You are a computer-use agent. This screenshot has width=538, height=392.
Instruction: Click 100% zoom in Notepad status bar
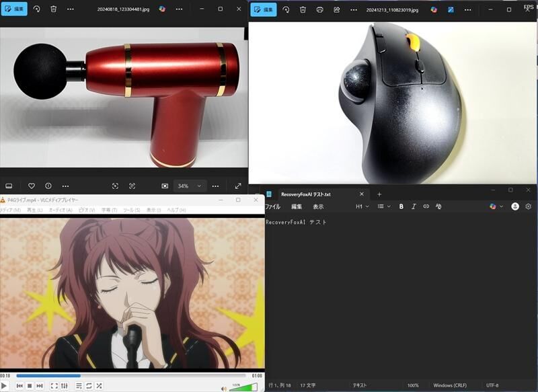click(x=413, y=385)
